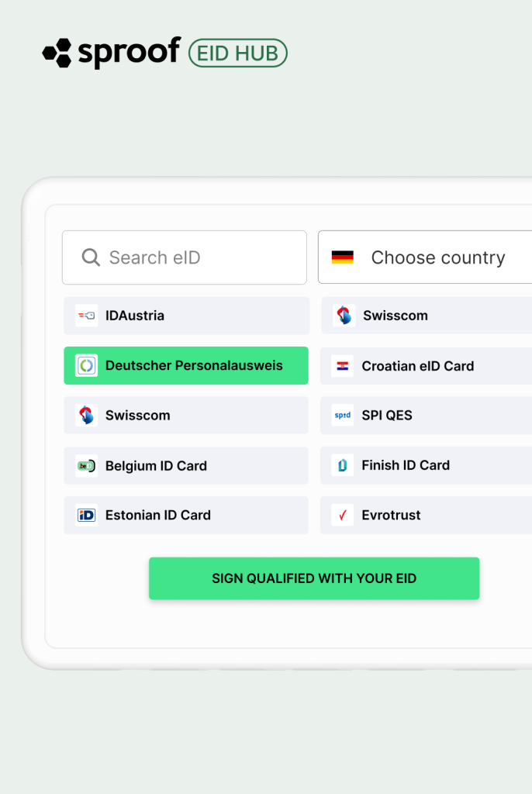Screen dimensions: 532x794
Task: Click the Croatian flag icon
Action: [x=342, y=366]
